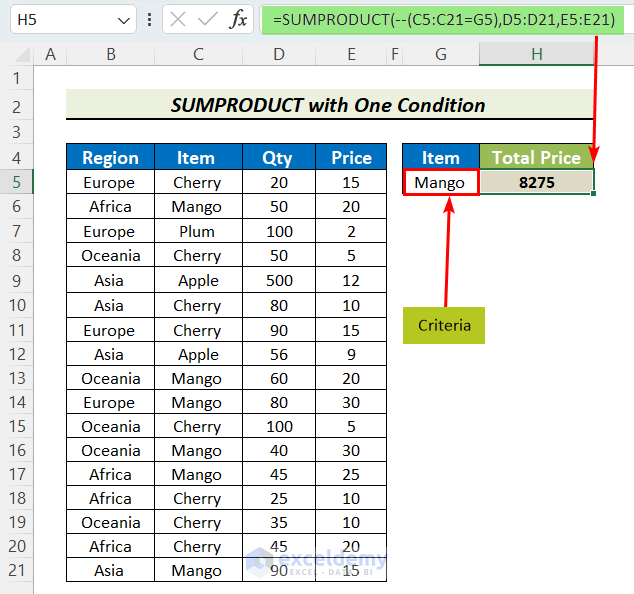Click 'Mango' cell in row 21
This screenshot has width=634, height=594.
pyautogui.click(x=198, y=570)
